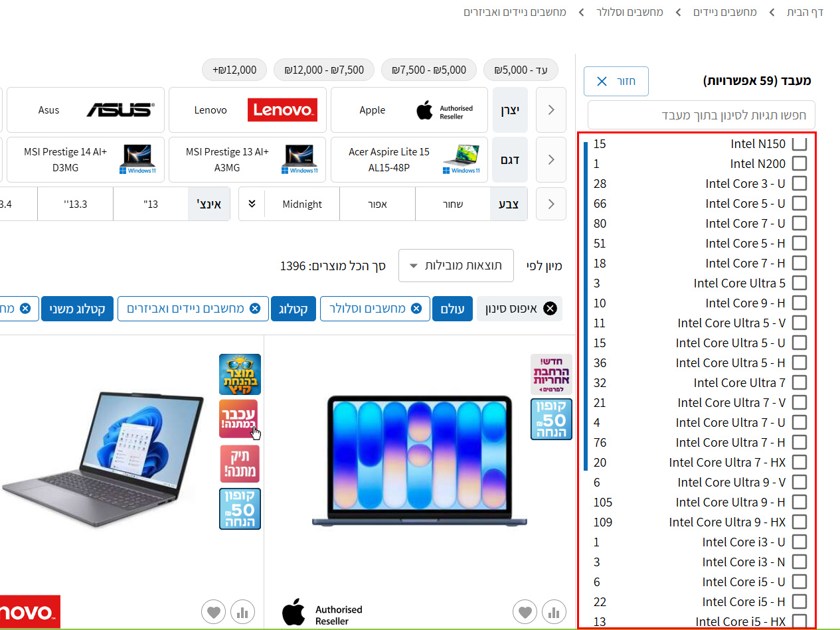Choose MSI Prestige 13 AI+ A3MG model

tap(247, 160)
